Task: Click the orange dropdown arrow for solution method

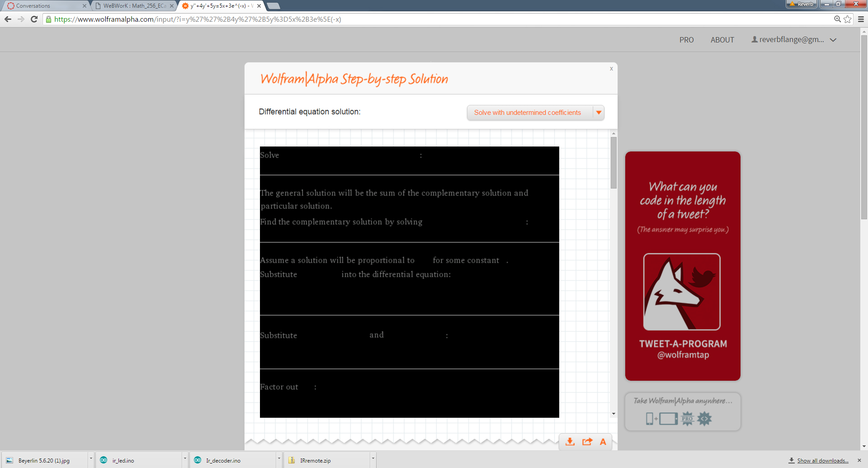Action: click(x=599, y=113)
